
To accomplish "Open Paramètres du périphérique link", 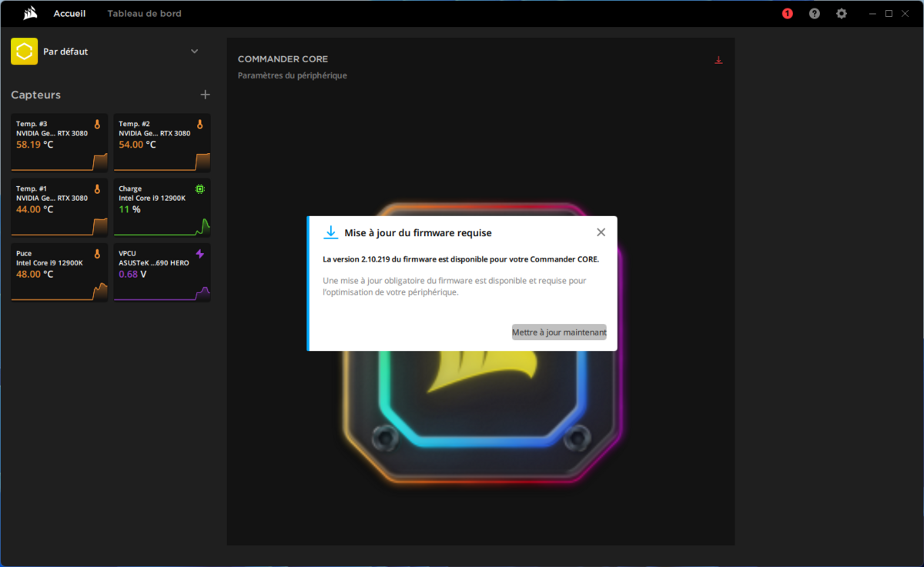I will click(x=293, y=75).
